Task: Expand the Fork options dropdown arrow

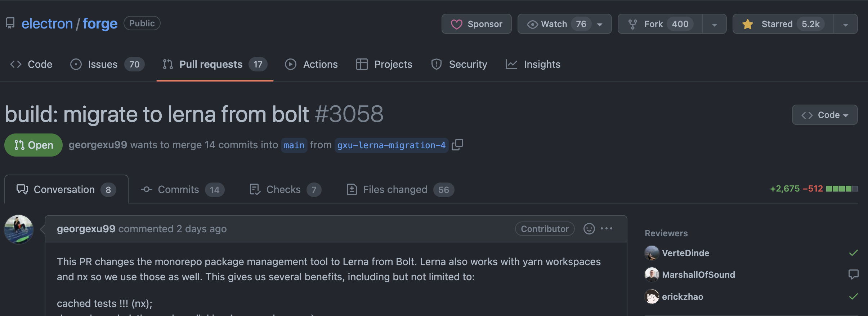Action: (x=715, y=24)
